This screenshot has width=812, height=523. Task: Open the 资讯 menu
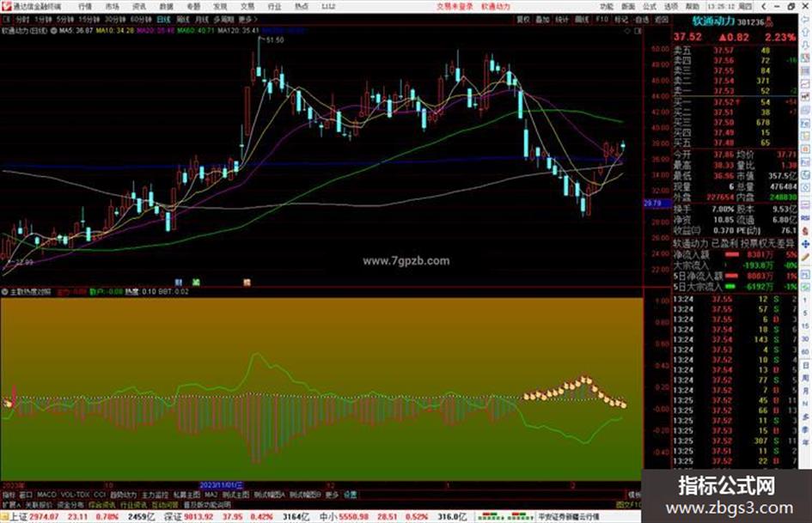point(139,6)
